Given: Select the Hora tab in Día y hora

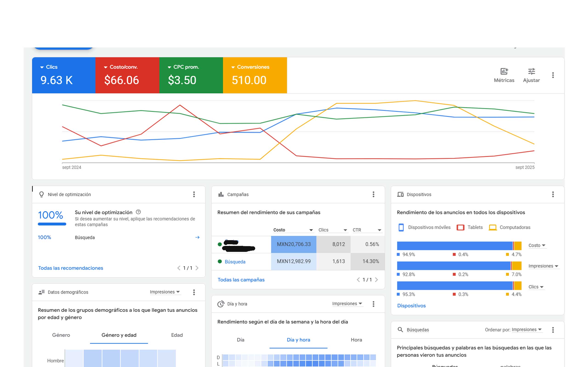Looking at the screenshot, I should [356, 340].
